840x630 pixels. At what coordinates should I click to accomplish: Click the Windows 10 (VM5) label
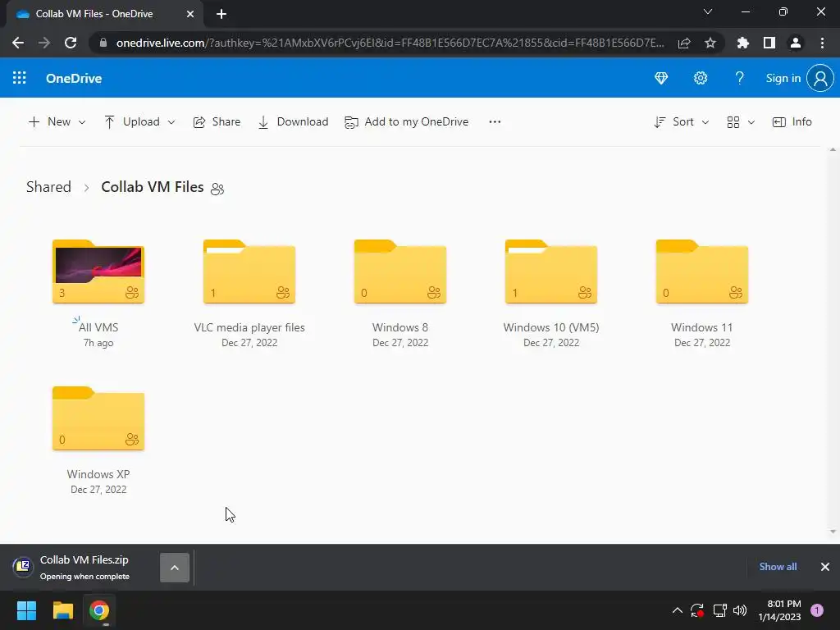coord(551,327)
